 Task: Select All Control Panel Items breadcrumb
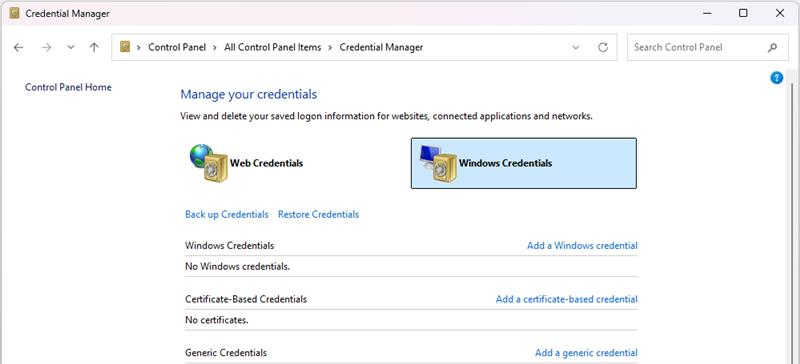click(272, 47)
